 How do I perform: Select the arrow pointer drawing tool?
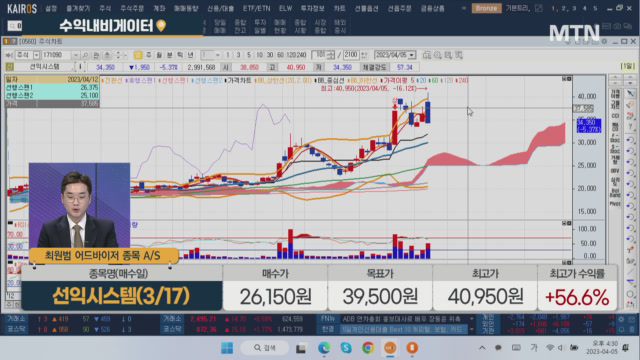click(x=630, y=94)
